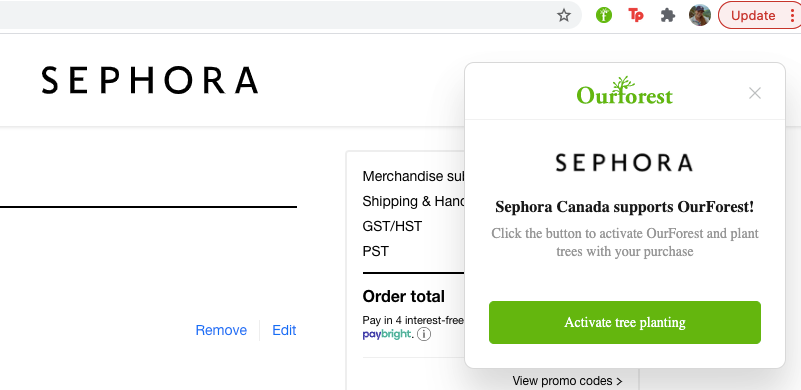The height and width of the screenshot is (390, 801).
Task: Click the Update button in Chrome toolbar
Action: coord(753,15)
